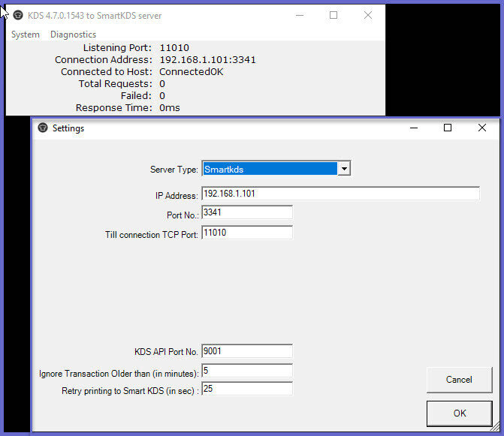The image size is (504, 436).
Task: Click the Total Requests label
Action: [116, 84]
